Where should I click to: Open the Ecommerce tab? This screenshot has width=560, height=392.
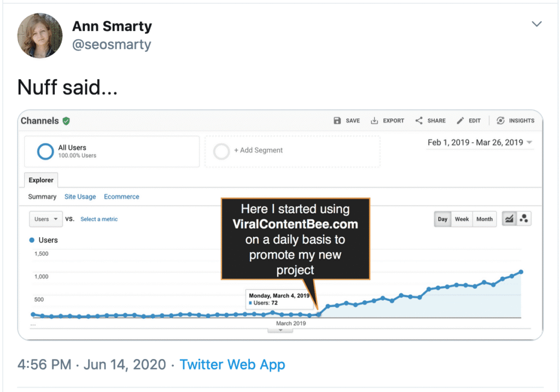coord(121,197)
